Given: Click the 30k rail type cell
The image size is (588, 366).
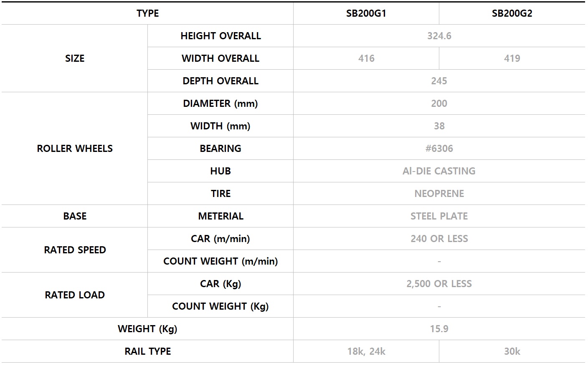Looking at the screenshot, I should [x=512, y=351].
